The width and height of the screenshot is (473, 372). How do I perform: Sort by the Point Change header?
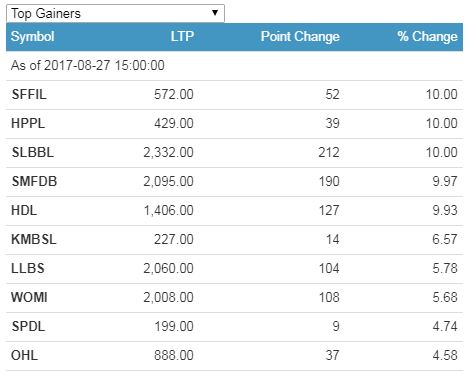pos(300,36)
